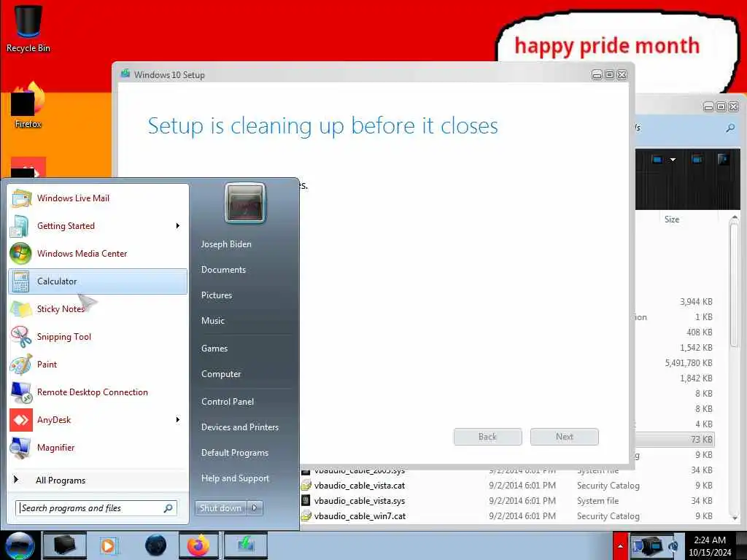This screenshot has height=560, width=747.
Task: Click the change view icon in Explorer toolbar
Action: [657, 160]
